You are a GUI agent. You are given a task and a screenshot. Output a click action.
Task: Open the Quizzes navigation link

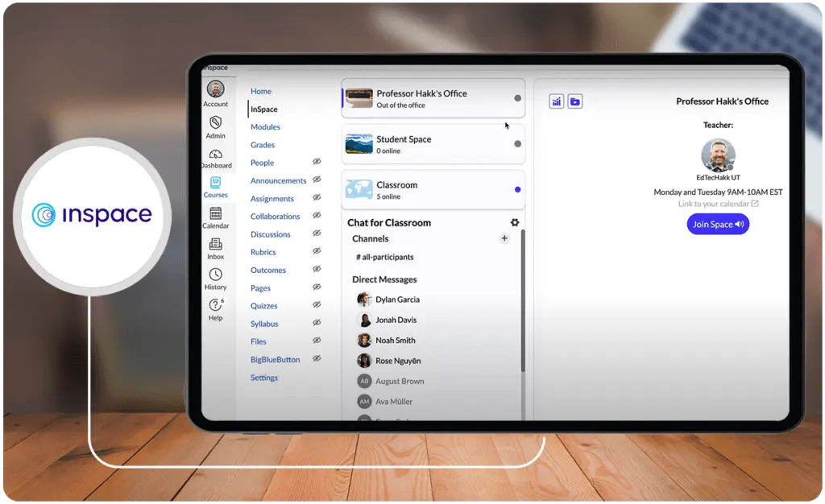pos(264,305)
